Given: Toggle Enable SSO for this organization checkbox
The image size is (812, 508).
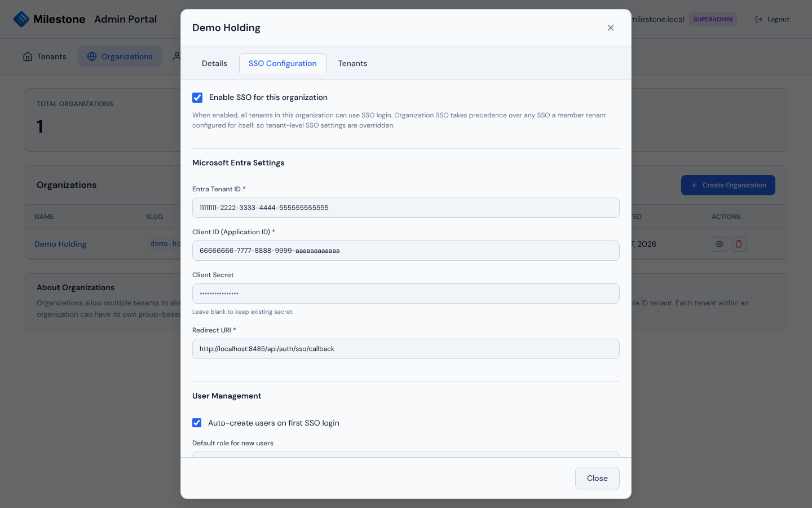Looking at the screenshot, I should pyautogui.click(x=197, y=98).
